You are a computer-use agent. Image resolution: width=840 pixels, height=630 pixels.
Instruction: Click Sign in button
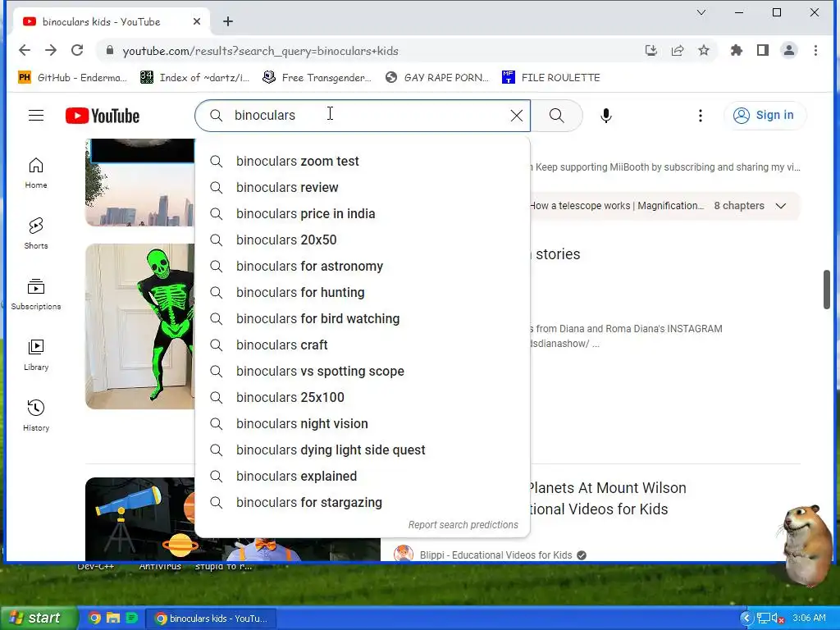[x=765, y=115]
